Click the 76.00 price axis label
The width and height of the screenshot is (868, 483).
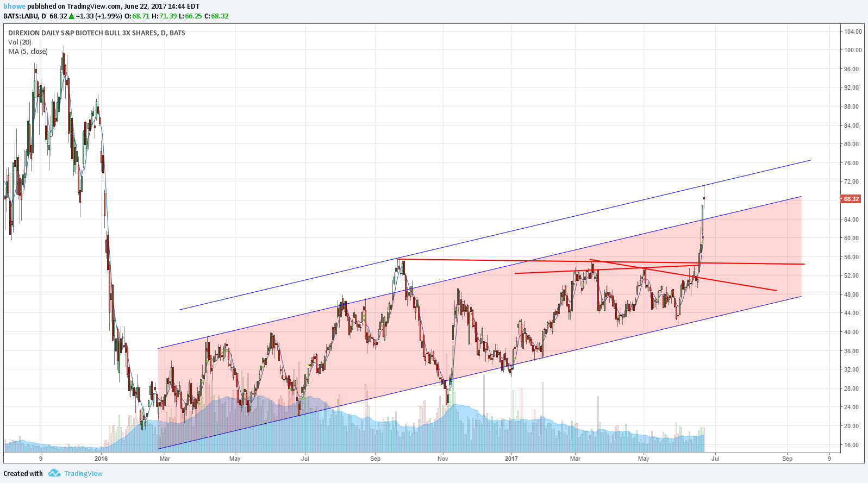[852, 163]
